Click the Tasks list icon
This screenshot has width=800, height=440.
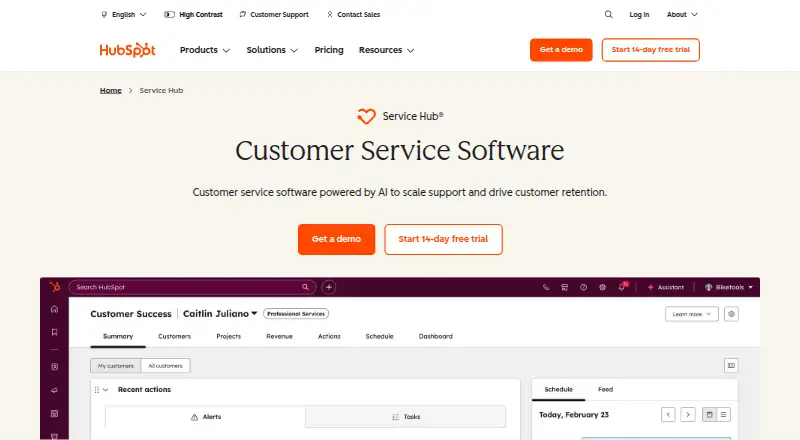pos(395,417)
